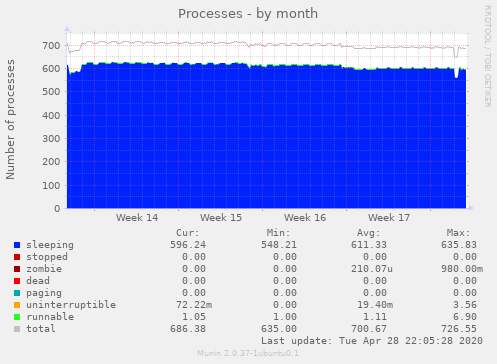Screen dimensions: 497x364
Task: Click the 'Week 17' axis label
Action: click(x=389, y=218)
